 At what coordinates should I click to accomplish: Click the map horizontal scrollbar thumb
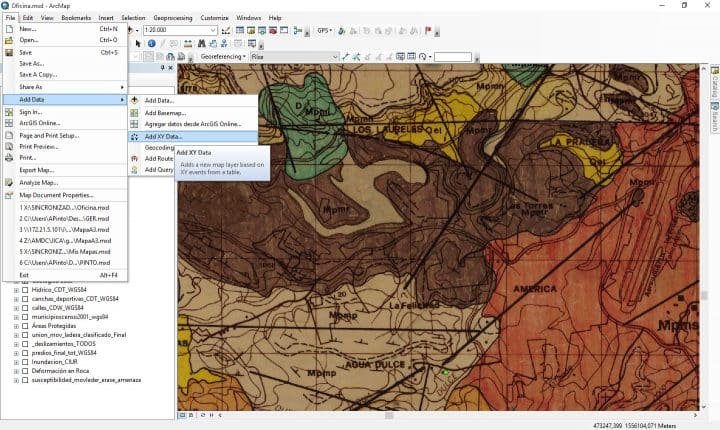[389, 415]
